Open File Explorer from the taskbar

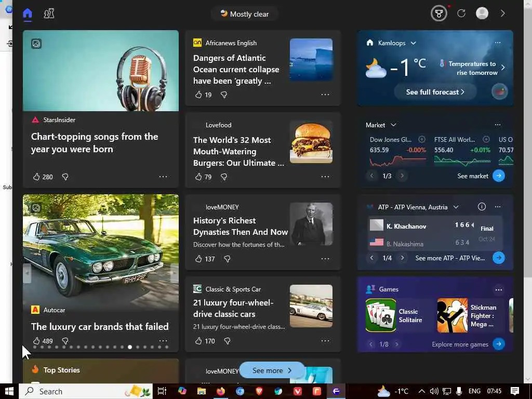(x=202, y=391)
